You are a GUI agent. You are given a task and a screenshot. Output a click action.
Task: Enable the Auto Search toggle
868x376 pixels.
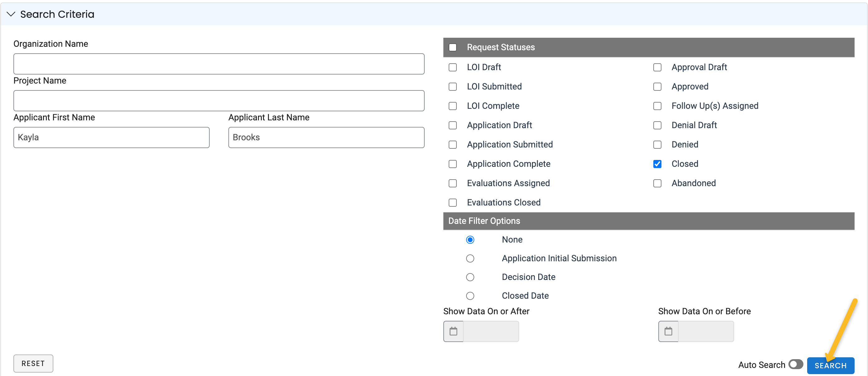click(796, 364)
